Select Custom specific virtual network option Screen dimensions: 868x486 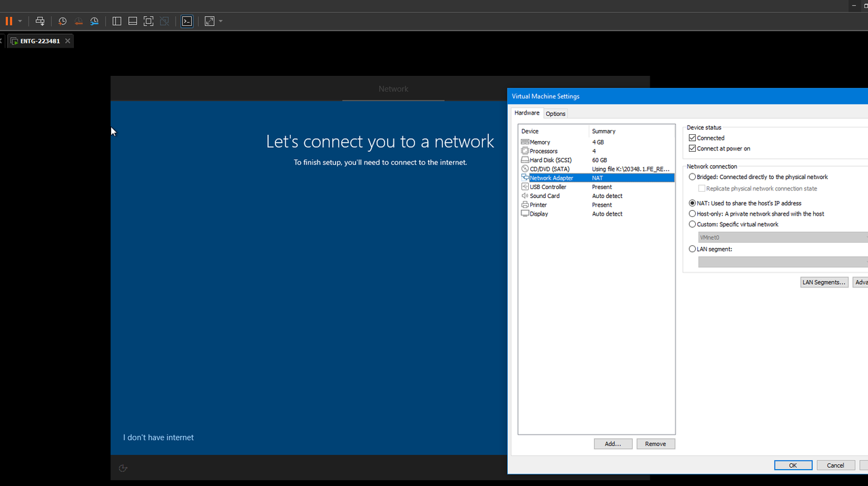click(x=692, y=224)
